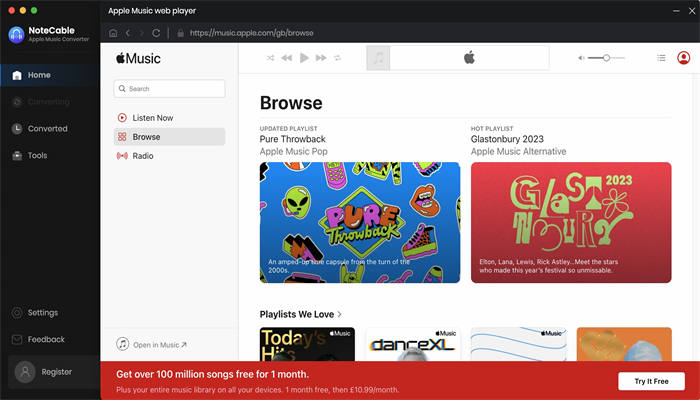Click the Apple Music Pop subtitle
The width and height of the screenshot is (700, 400).
coord(293,152)
